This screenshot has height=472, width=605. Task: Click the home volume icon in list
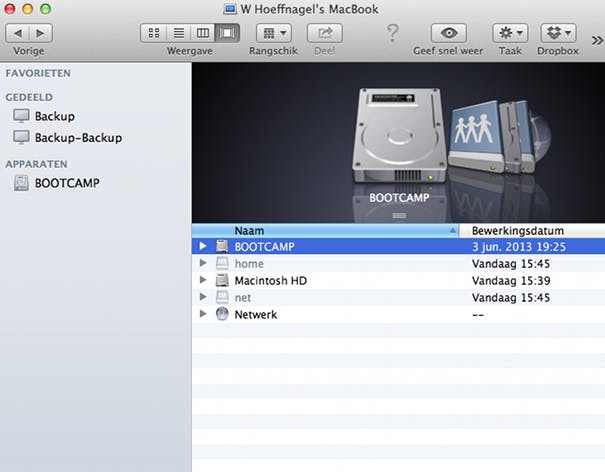(222, 263)
